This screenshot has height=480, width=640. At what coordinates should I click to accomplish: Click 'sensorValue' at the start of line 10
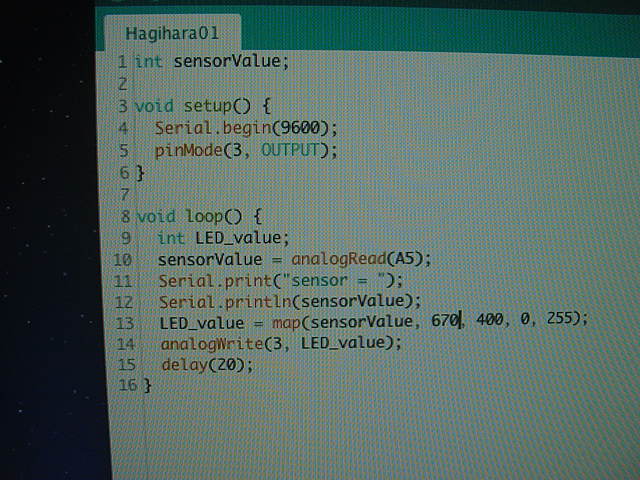[x=210, y=260]
